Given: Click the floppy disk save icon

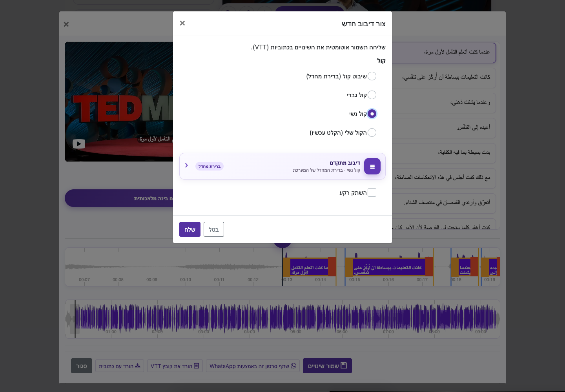Looking at the screenshot, I should (x=344, y=365).
